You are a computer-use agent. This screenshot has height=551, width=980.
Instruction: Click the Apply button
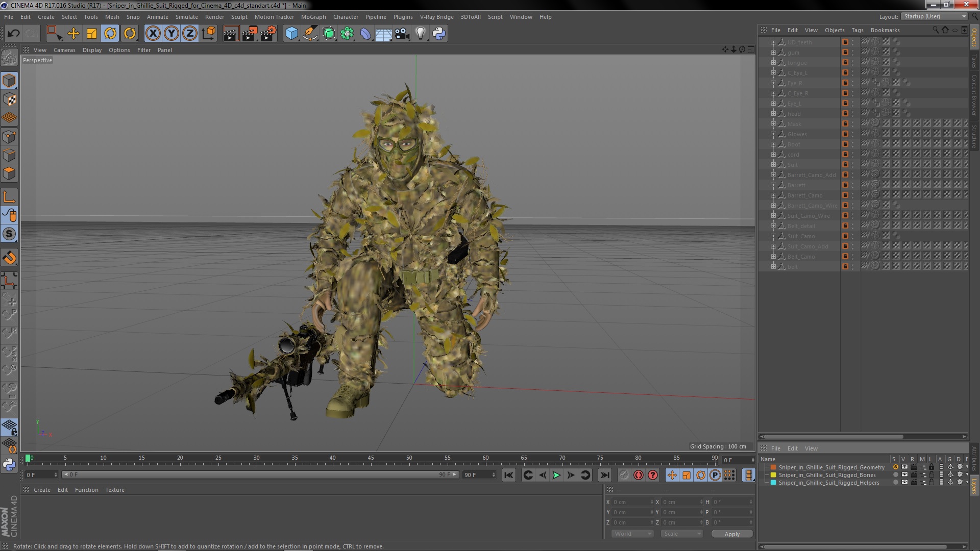pyautogui.click(x=732, y=534)
